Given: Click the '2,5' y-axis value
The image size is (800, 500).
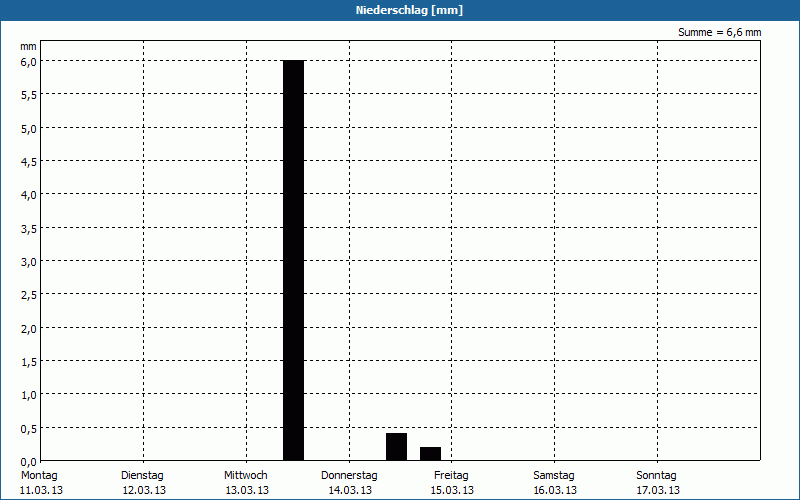Looking at the screenshot, I should 29,295.
